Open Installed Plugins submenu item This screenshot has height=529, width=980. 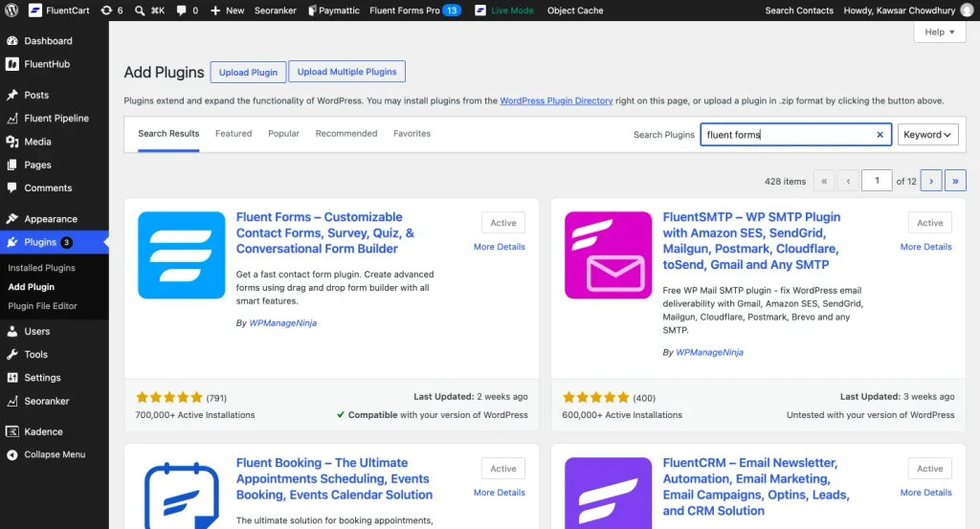(41, 267)
